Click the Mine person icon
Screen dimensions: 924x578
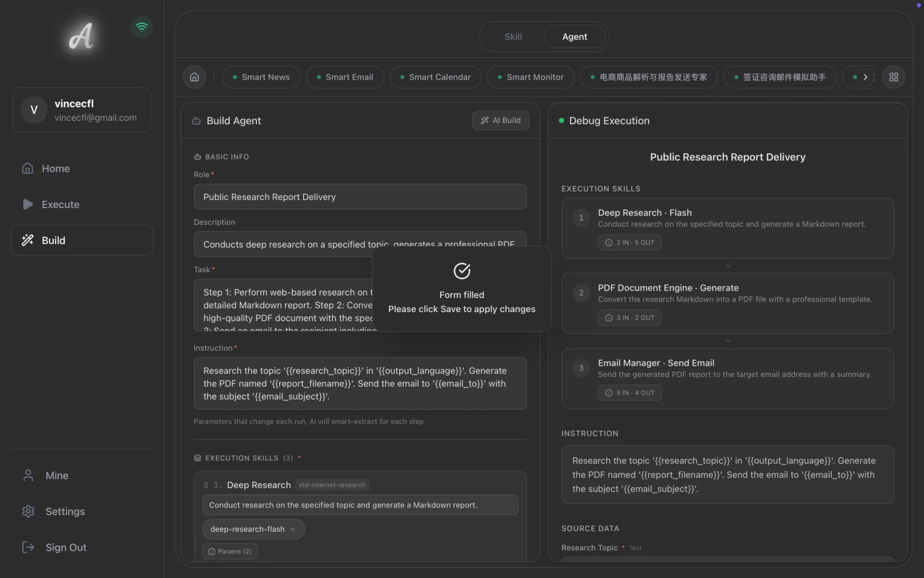pos(28,475)
